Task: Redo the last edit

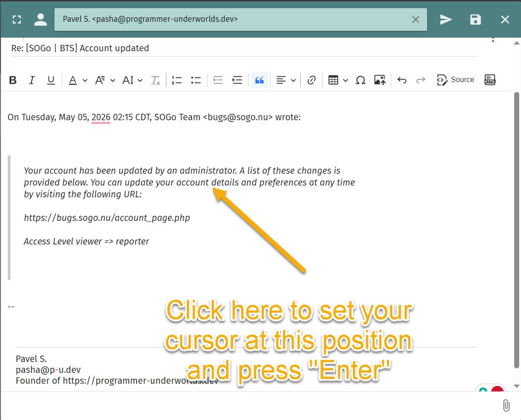Action: coord(421,80)
